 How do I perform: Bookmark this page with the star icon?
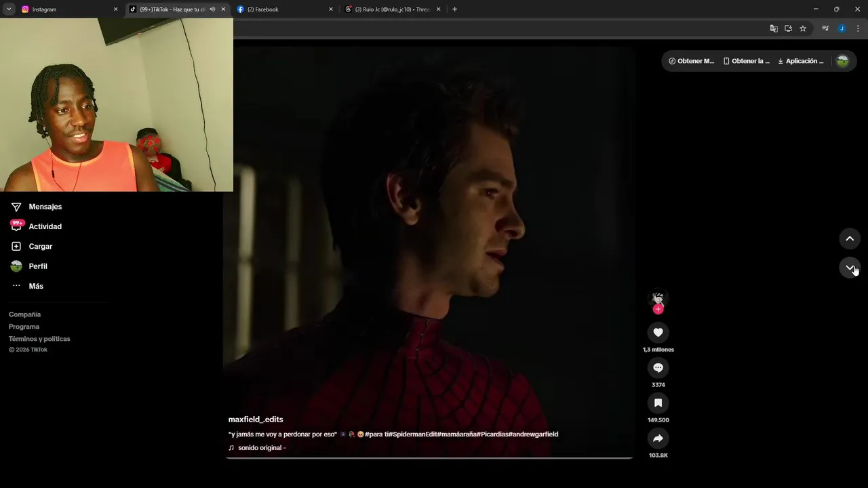pos(803,28)
